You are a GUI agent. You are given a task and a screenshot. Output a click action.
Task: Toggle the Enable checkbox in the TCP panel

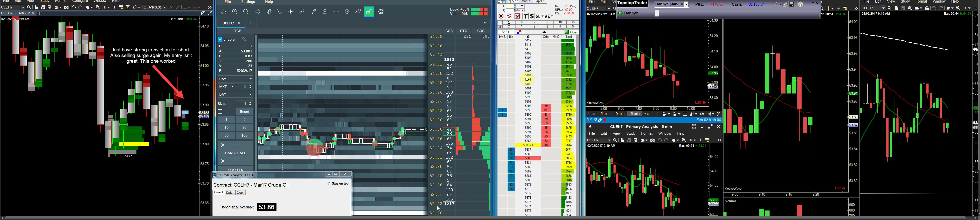pyautogui.click(x=220, y=40)
